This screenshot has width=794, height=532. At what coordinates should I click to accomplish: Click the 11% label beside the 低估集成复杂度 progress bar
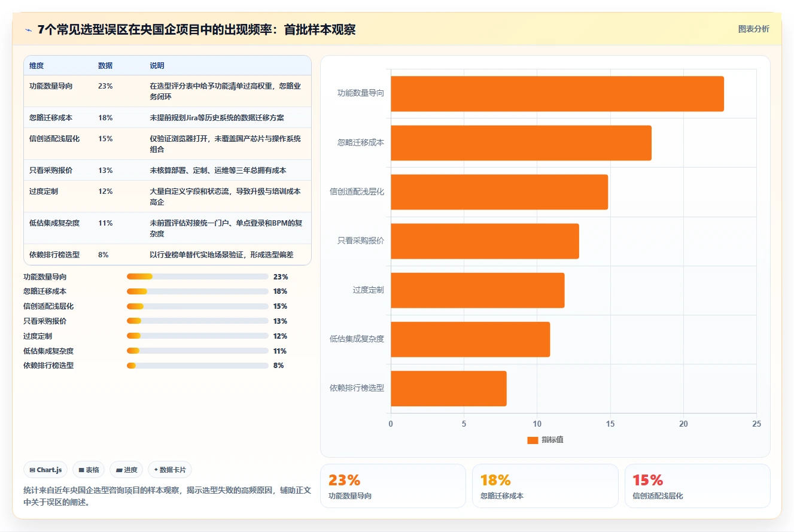tap(280, 351)
